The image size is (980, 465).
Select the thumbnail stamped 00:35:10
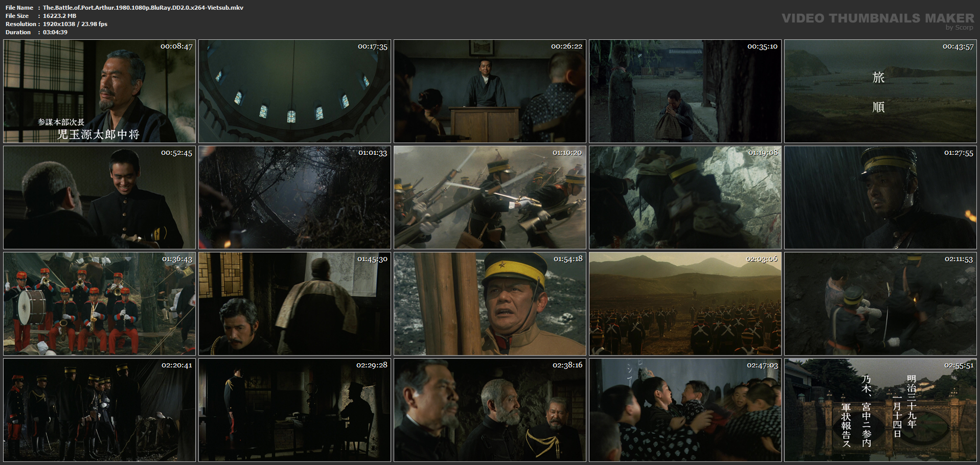click(x=686, y=91)
